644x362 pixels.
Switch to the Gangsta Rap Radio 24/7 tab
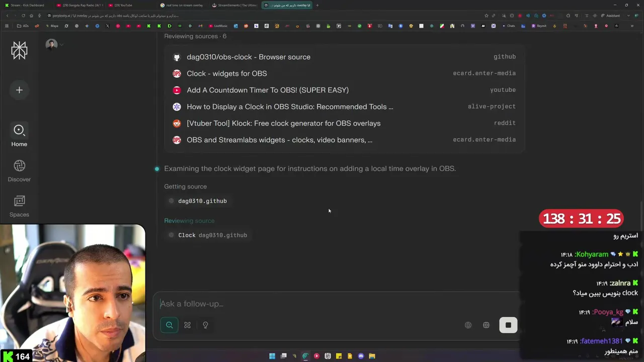(x=79, y=5)
